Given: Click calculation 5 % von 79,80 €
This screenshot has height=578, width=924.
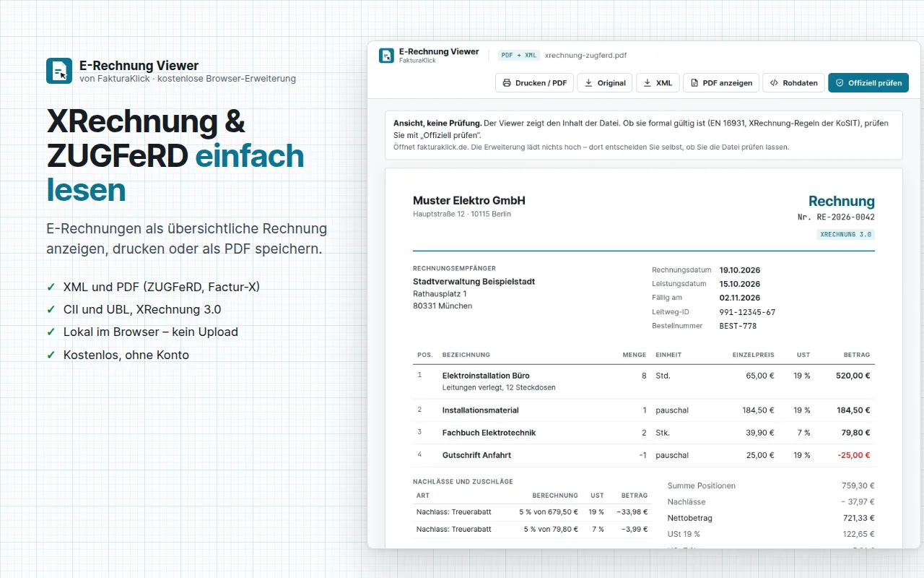Looking at the screenshot, I should click(x=551, y=529).
